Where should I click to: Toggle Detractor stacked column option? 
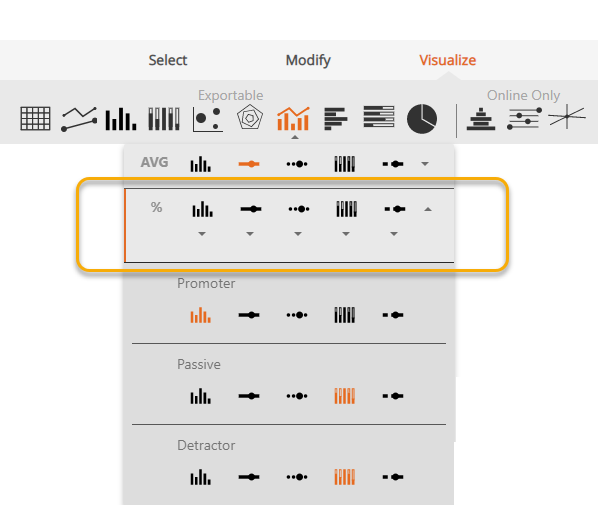345,477
